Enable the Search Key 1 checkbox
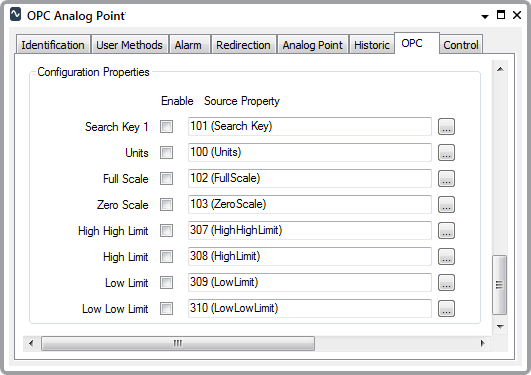Image resolution: width=531 pixels, height=375 pixels. pyautogui.click(x=166, y=127)
